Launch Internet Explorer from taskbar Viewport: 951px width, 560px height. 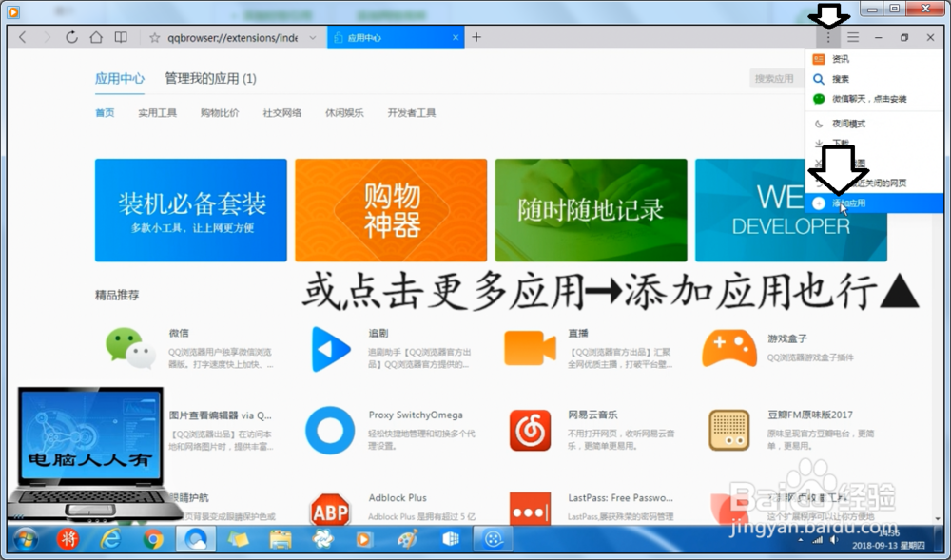tap(110, 539)
